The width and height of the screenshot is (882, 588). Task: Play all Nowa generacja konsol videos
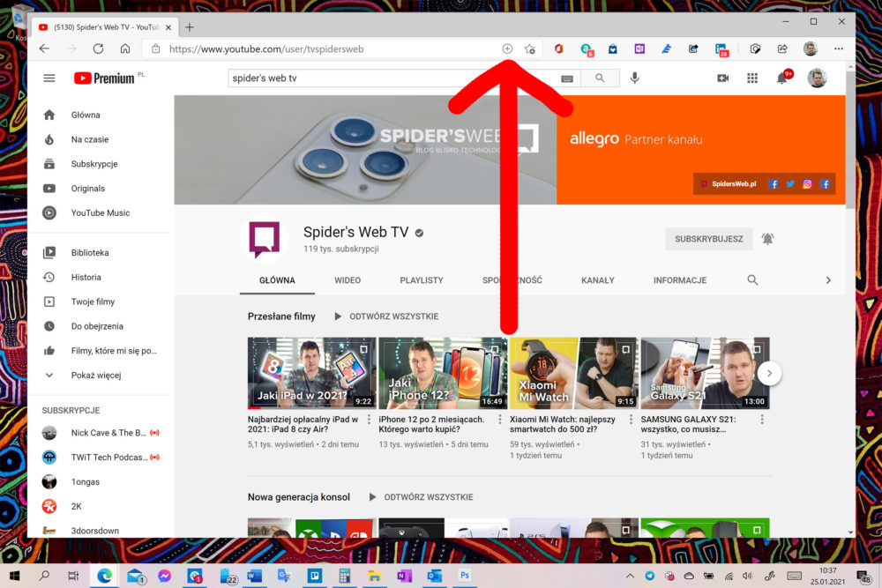(422, 497)
